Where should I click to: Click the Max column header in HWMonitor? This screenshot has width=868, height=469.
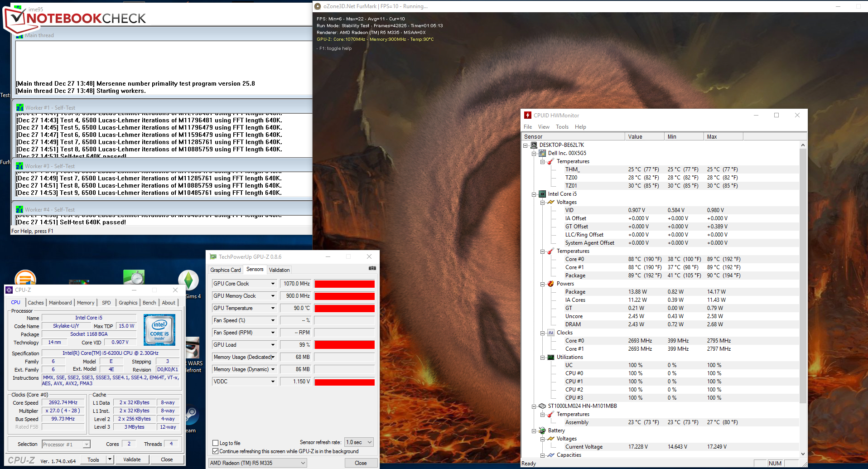pyautogui.click(x=723, y=137)
